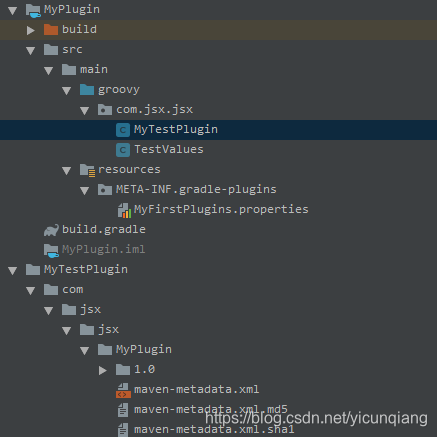Viewport: 437px width, 437px height.
Task: Click the MyPlugin folder icon under jsx
Action: pyautogui.click(x=105, y=349)
